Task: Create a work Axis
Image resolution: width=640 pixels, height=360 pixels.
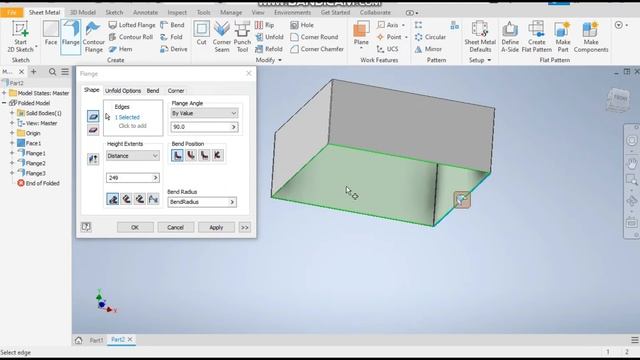Action: pyautogui.click(x=388, y=25)
